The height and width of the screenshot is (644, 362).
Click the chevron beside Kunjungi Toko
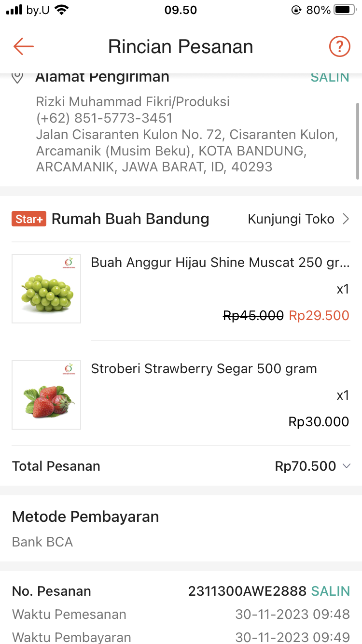346,219
